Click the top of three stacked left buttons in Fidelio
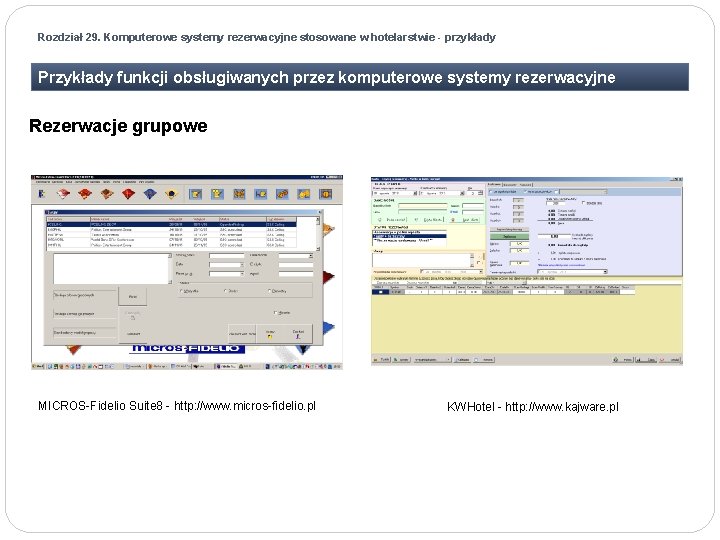 (84, 295)
